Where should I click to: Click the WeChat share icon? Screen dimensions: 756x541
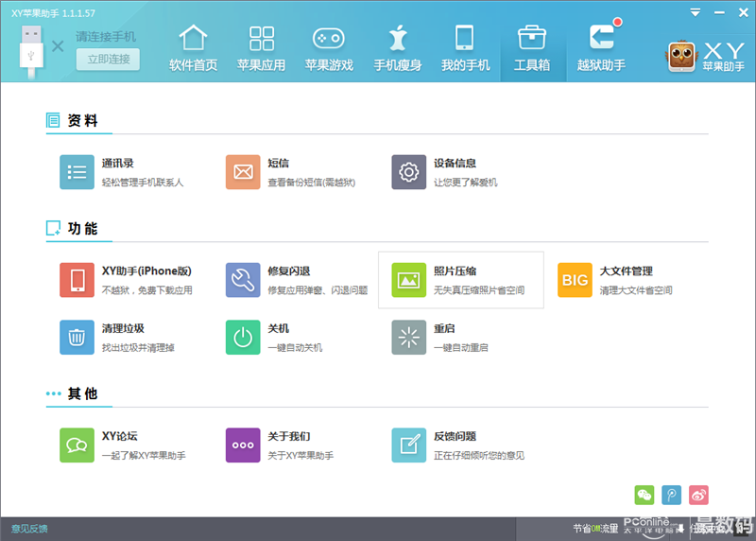[x=644, y=495]
